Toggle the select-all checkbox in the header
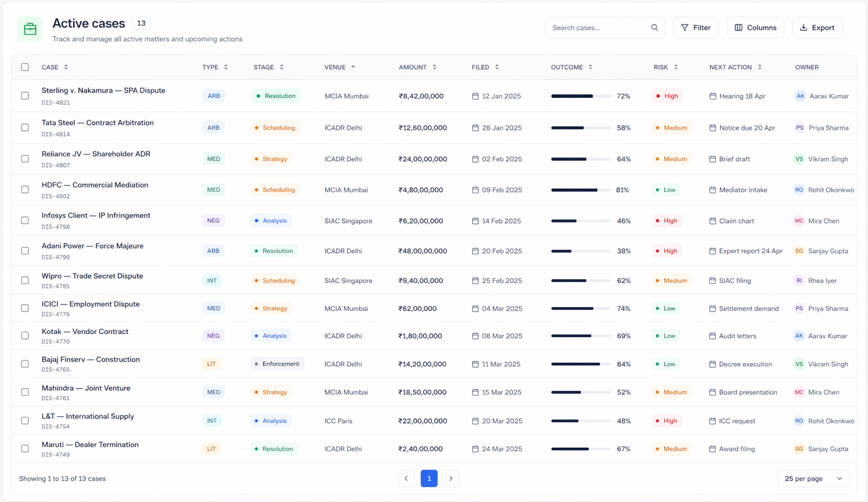Screen dimensions: 868x502 click(25, 67)
